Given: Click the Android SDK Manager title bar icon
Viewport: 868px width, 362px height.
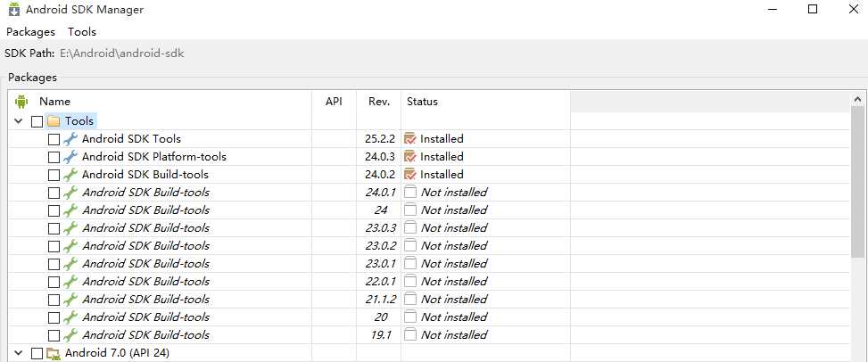Looking at the screenshot, I should tap(14, 10).
